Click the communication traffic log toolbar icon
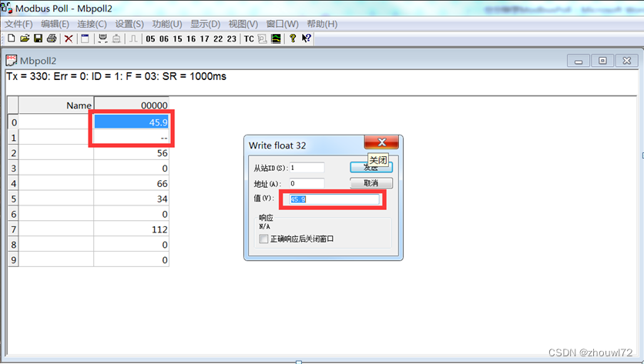The image size is (644, 364). pyautogui.click(x=262, y=38)
